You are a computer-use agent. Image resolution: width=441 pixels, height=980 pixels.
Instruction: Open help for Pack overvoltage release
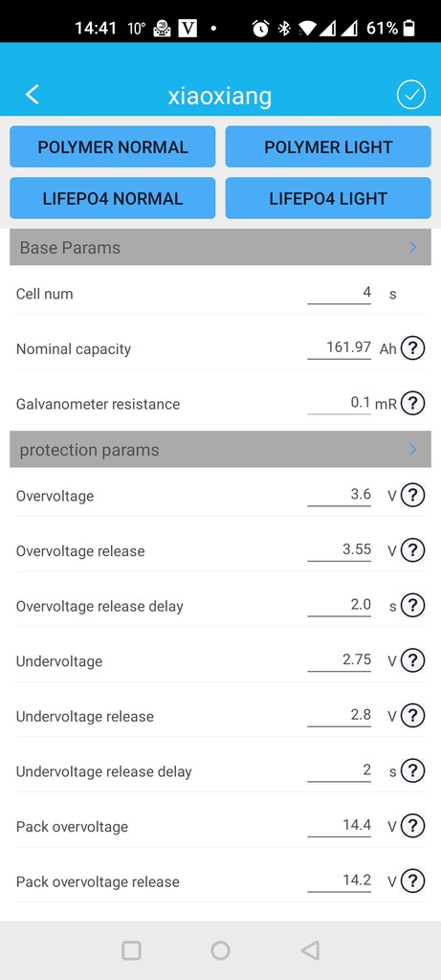coord(412,881)
